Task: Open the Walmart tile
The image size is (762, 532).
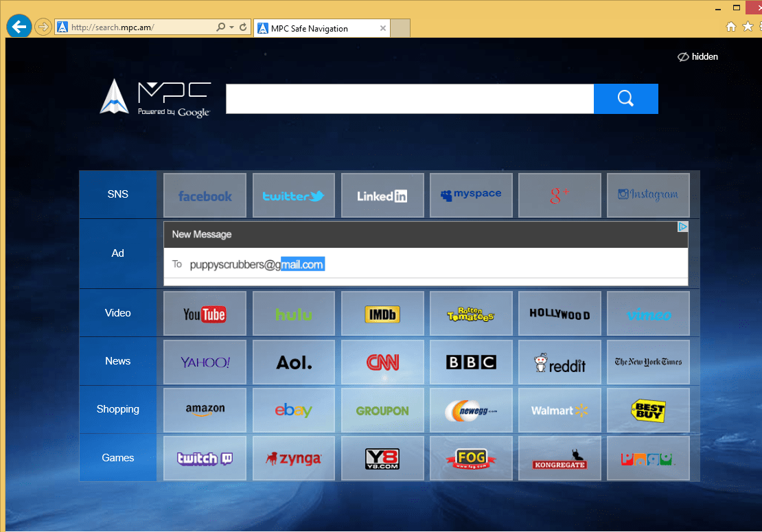Action: coord(559,410)
